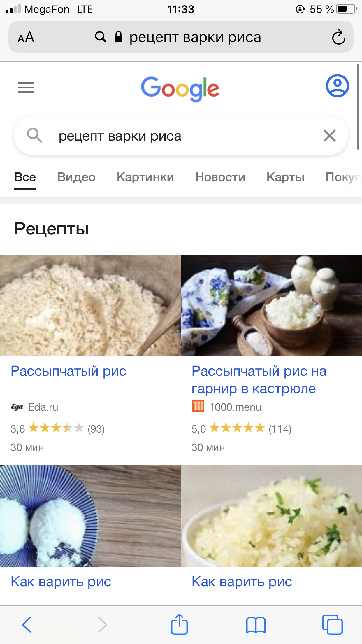Open the Safari bookmarks icon
362x644 pixels.
256,625
